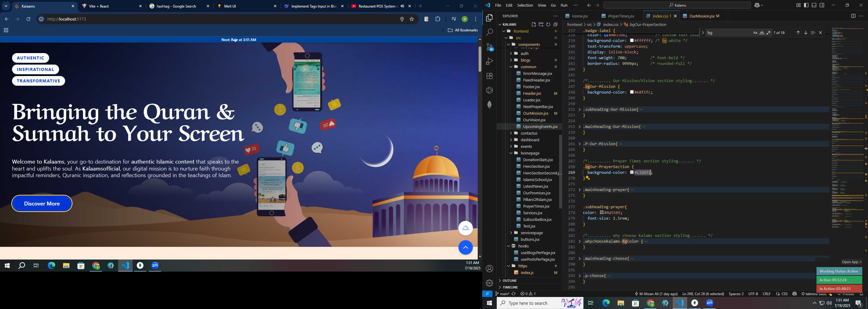This screenshot has width=868, height=309.
Task: Click scroll-to-top arrow button on webpage
Action: click(x=465, y=248)
